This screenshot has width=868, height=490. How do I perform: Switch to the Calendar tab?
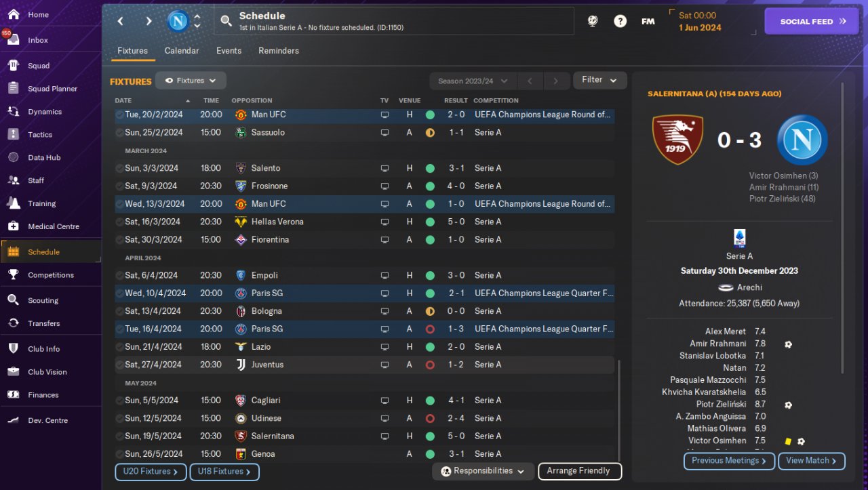coord(182,51)
